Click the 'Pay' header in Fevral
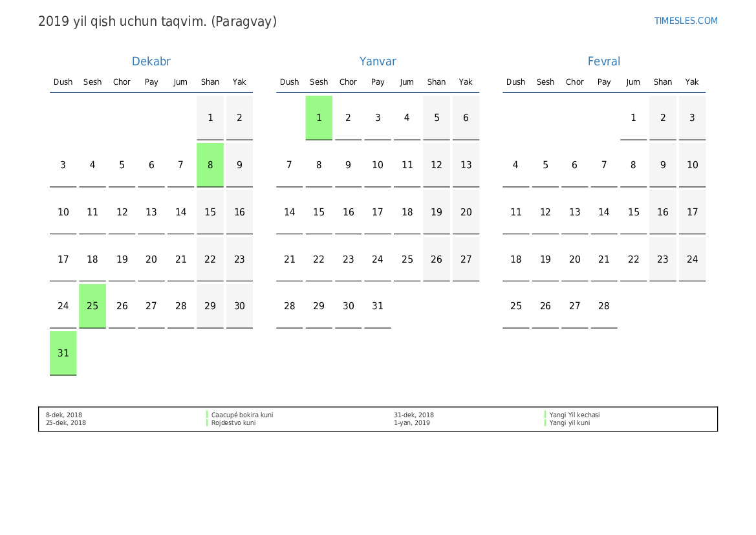 point(604,82)
